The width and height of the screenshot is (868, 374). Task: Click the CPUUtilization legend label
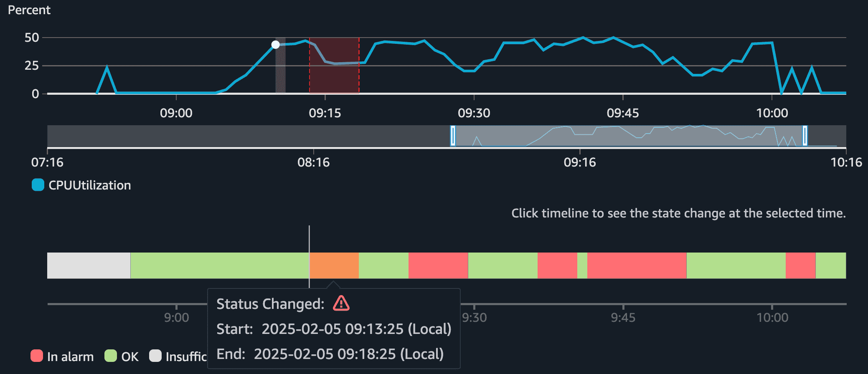point(90,185)
